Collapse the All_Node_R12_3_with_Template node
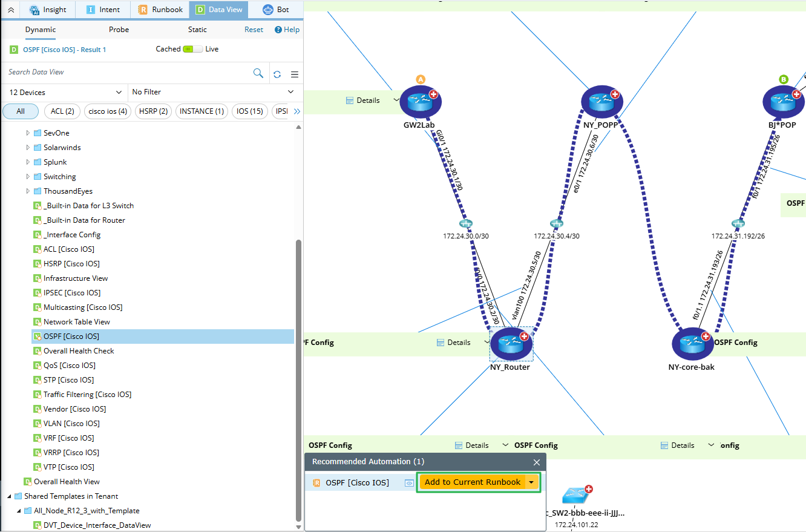Viewport: 806px width, 532px height. pyautogui.click(x=19, y=511)
